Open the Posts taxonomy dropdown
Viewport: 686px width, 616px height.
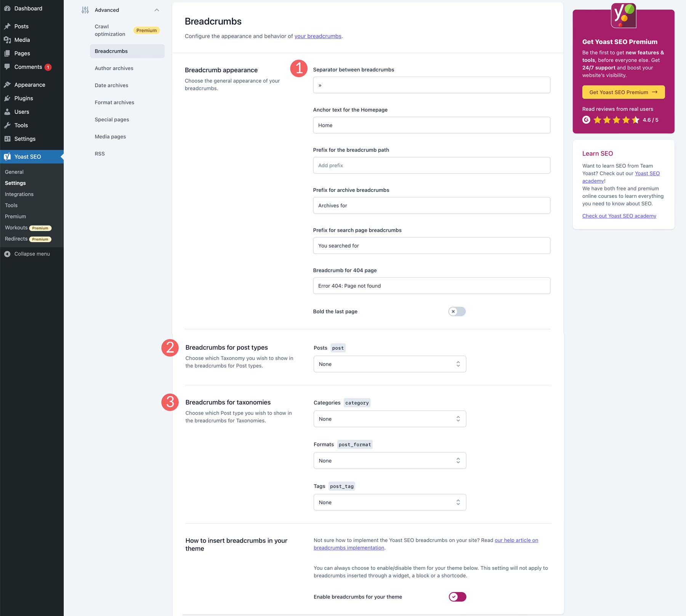(x=389, y=364)
